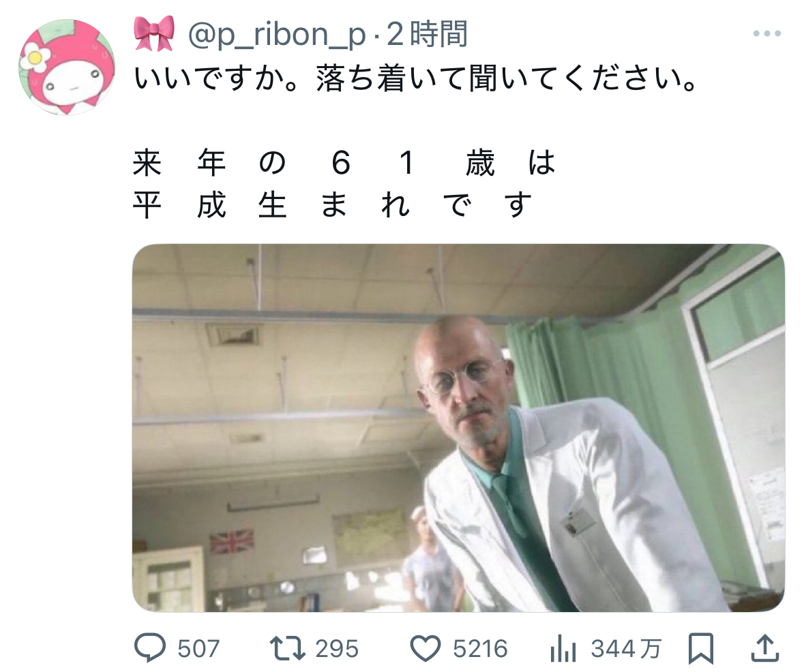Open the share upload icon
804x672 pixels.
[x=765, y=648]
